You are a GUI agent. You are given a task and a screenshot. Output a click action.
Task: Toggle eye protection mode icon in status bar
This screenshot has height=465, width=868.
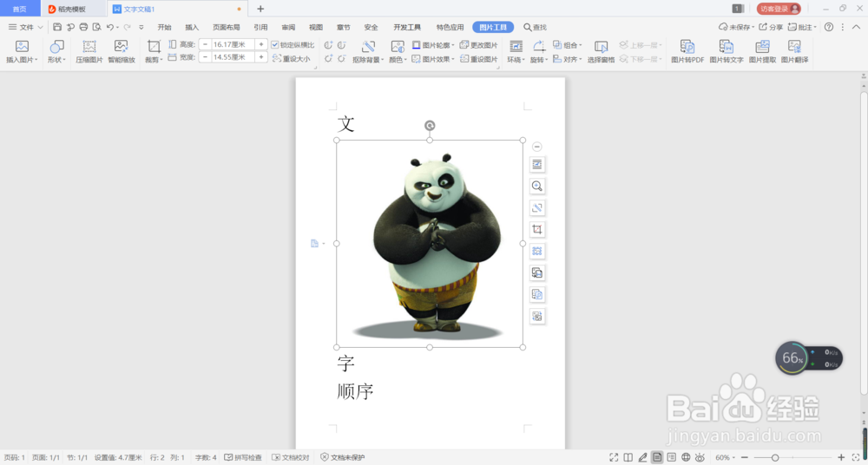coord(700,457)
